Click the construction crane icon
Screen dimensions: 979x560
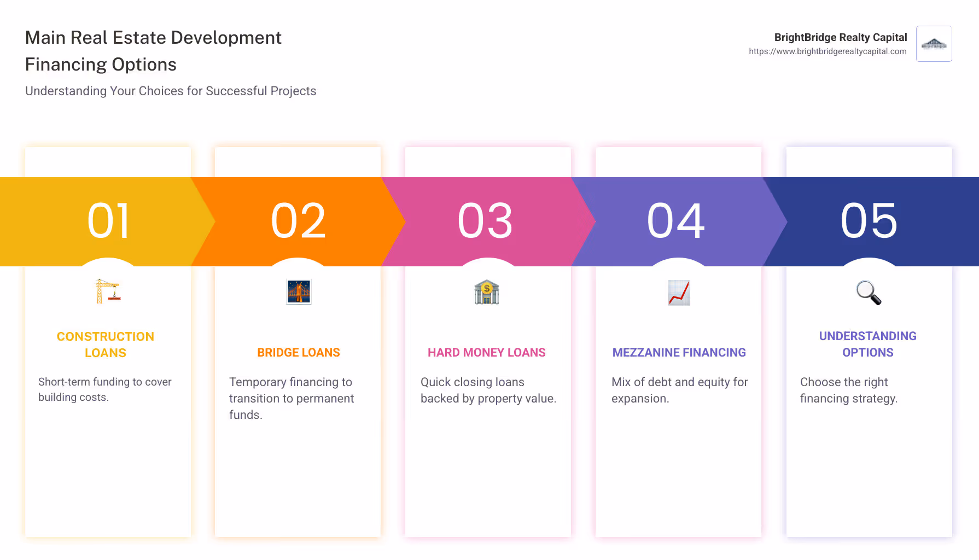click(x=108, y=291)
